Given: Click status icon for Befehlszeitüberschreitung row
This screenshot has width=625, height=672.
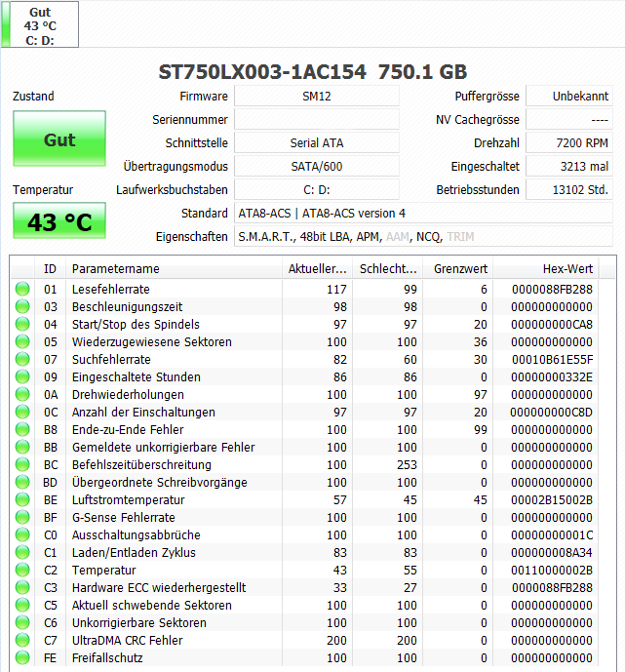Looking at the screenshot, I should 22,464.
